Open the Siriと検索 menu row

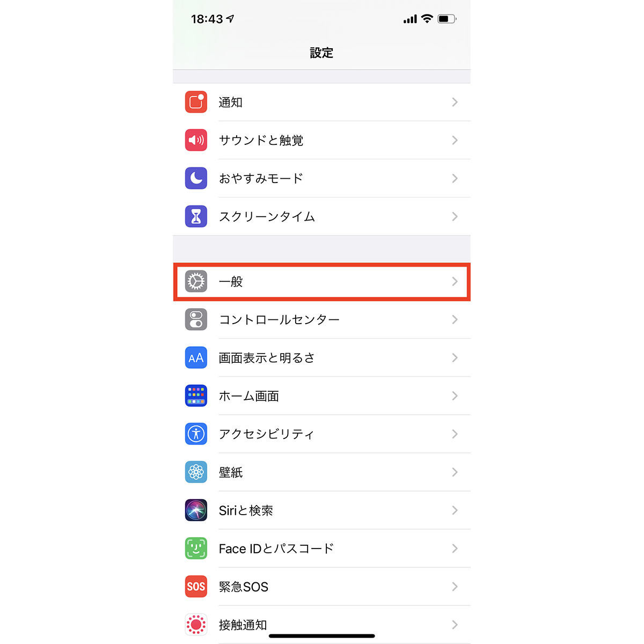322,510
